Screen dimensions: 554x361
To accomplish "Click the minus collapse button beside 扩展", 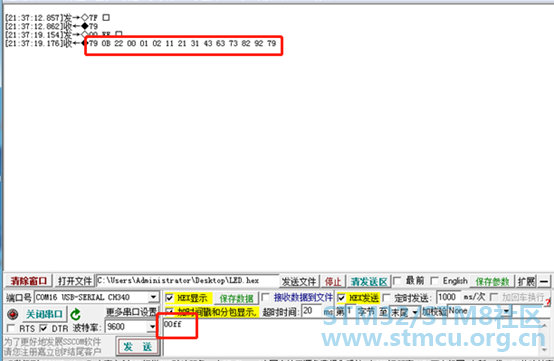I will click(x=544, y=282).
